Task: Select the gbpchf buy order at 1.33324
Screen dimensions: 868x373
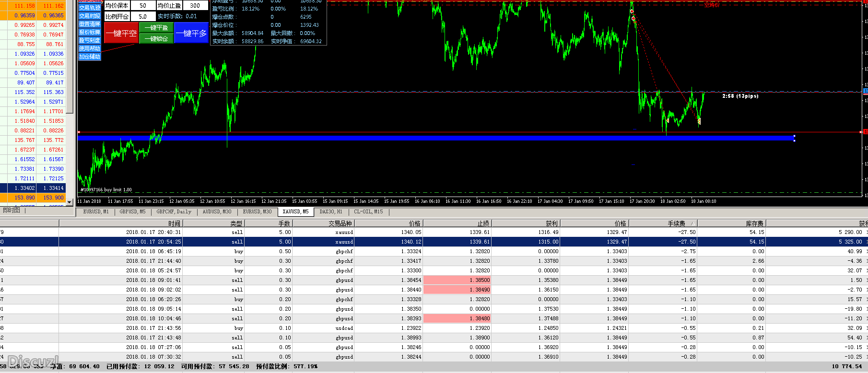Action: (434, 251)
